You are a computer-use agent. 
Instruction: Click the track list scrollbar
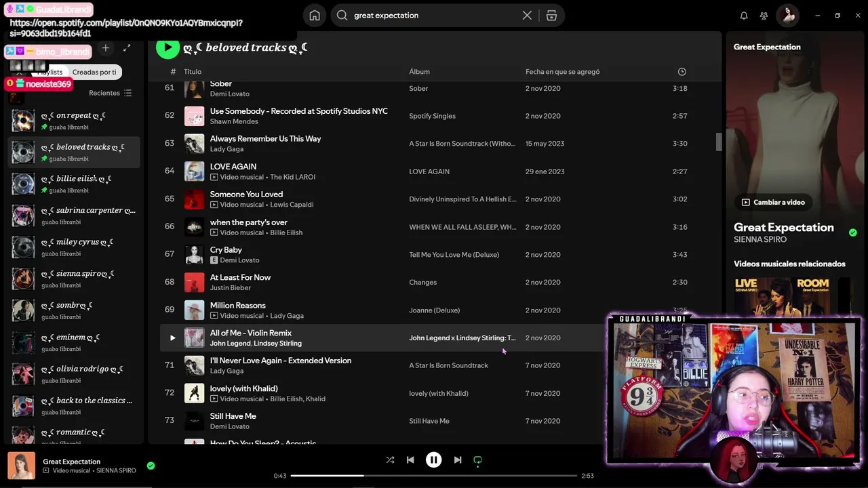point(719,142)
